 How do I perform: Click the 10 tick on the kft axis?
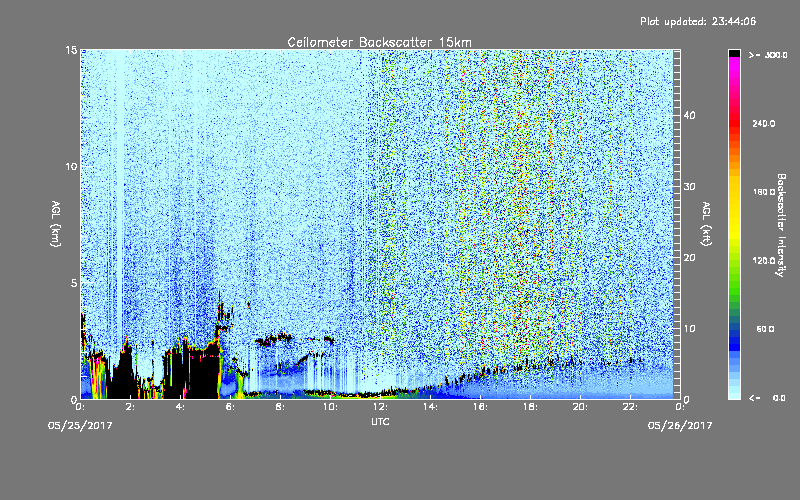pos(689,328)
